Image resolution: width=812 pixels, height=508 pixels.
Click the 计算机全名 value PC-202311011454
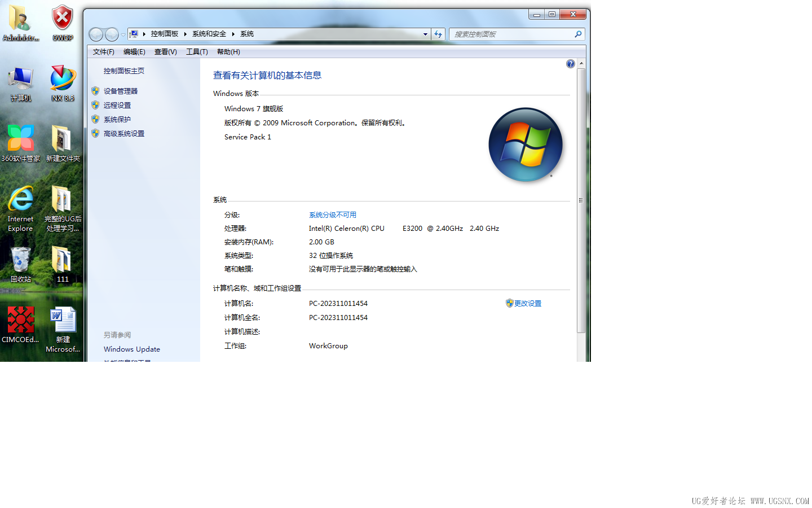338,318
